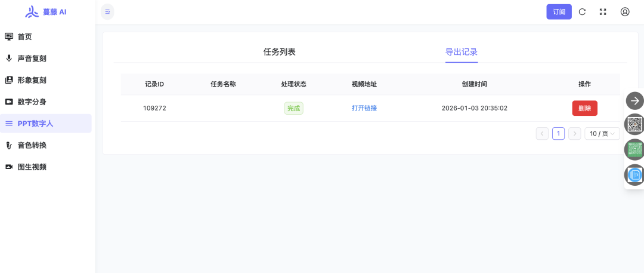Click the 视频地址 column header
Image resolution: width=644 pixels, height=273 pixels.
(x=364, y=84)
